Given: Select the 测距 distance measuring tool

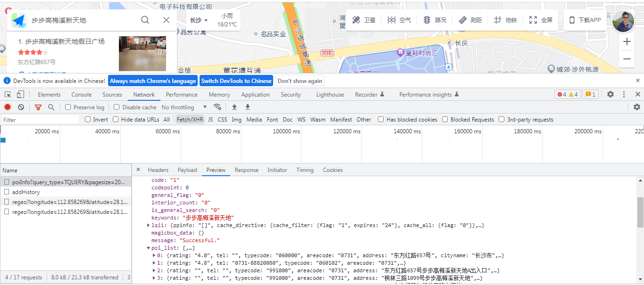Looking at the screenshot, I should [470, 20].
